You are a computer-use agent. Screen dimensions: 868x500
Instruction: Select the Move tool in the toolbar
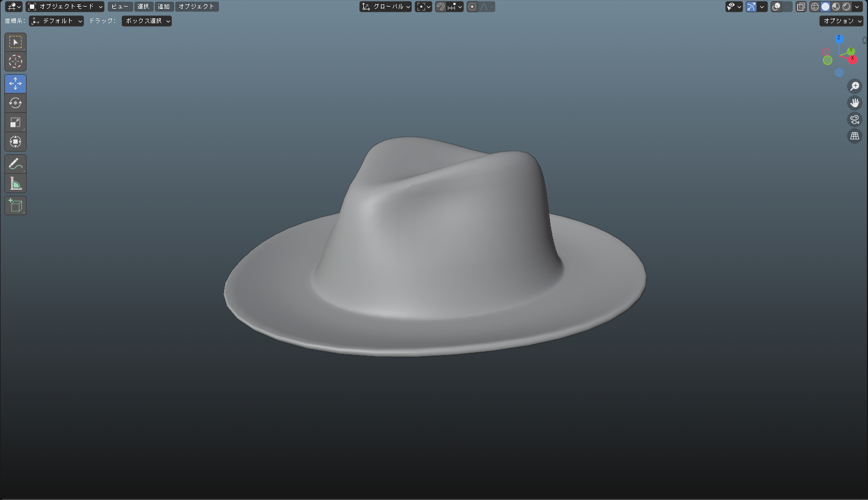[x=15, y=84]
